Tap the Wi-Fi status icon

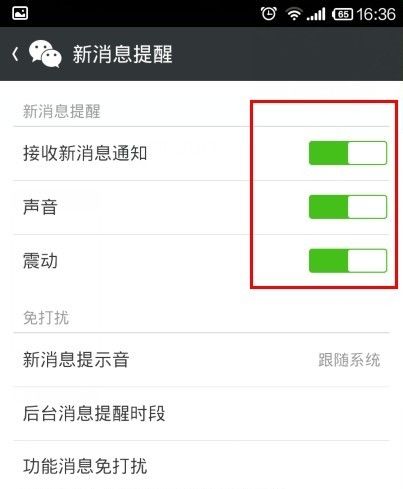click(x=294, y=14)
